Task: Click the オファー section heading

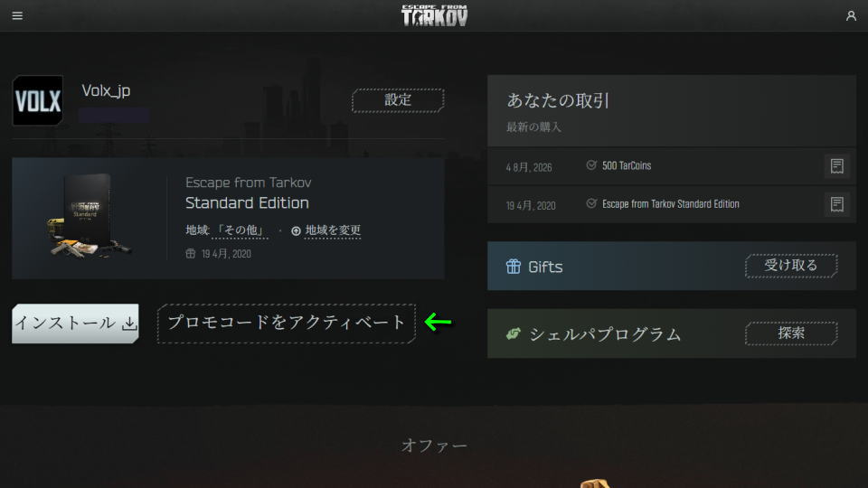Action: [x=434, y=446]
